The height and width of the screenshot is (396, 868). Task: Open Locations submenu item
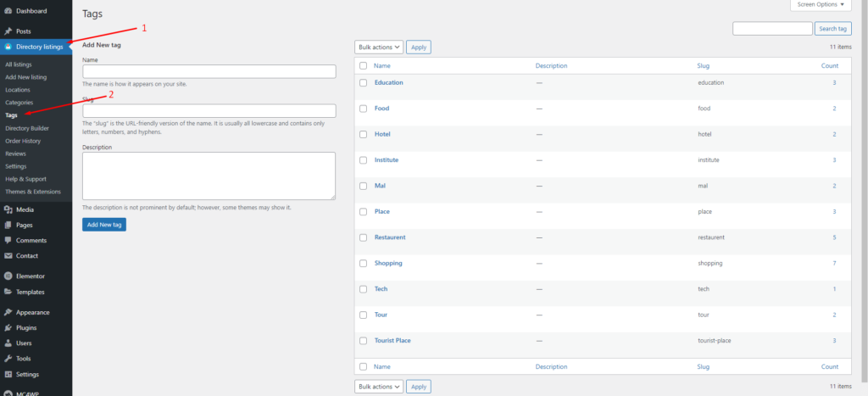18,90
